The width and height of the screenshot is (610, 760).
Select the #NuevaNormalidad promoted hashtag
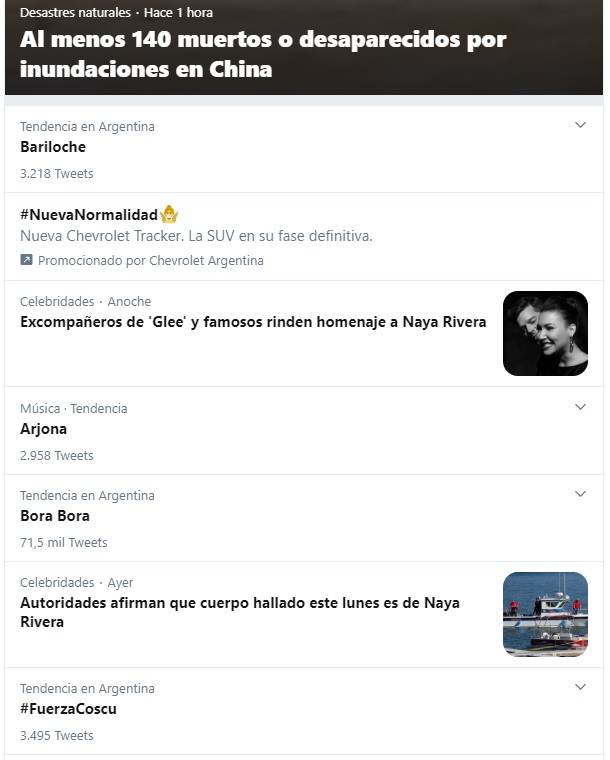point(89,215)
